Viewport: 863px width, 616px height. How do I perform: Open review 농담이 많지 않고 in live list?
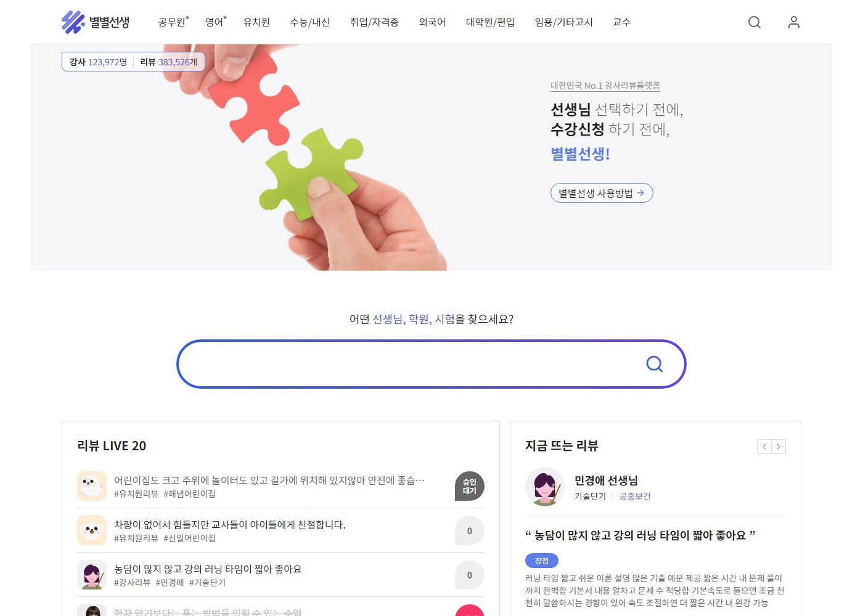tap(280, 575)
